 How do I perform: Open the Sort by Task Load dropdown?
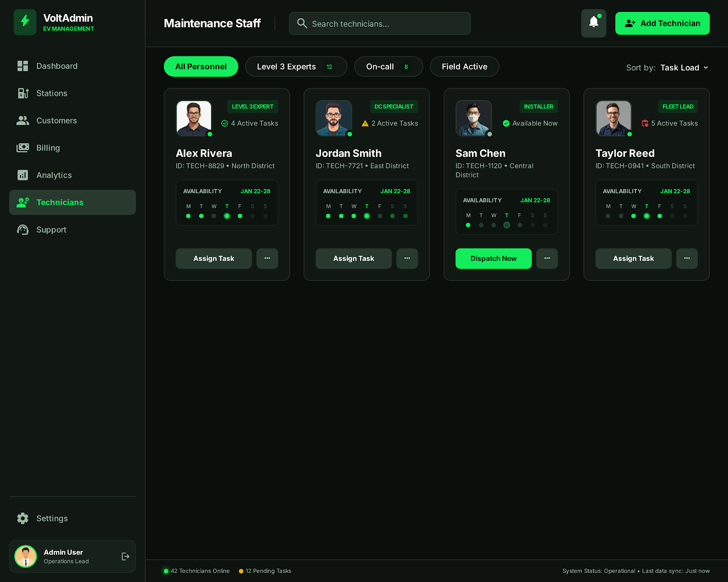tap(684, 68)
